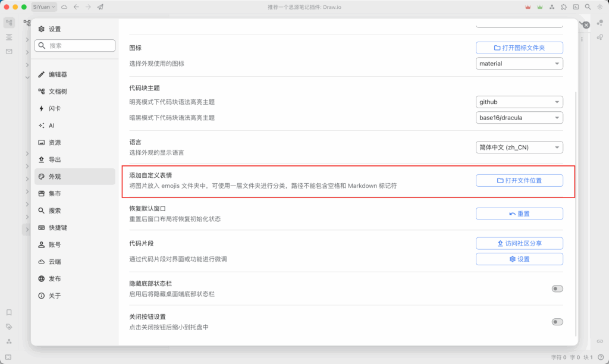Click the search magnifier in top toolbar
This screenshot has height=364, width=609.
[x=588, y=7]
